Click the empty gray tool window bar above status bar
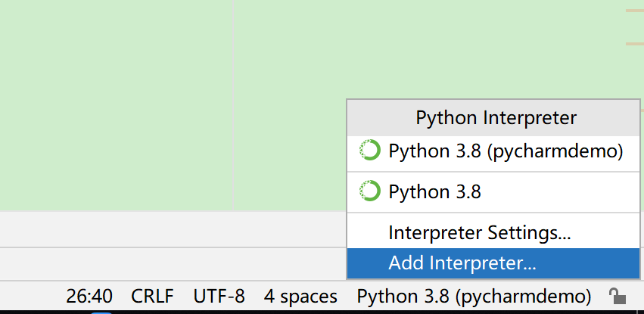This screenshot has width=644, height=314. tap(173, 264)
